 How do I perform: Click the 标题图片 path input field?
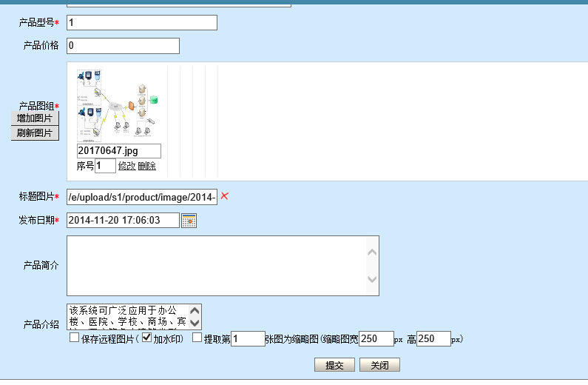pyautogui.click(x=141, y=197)
